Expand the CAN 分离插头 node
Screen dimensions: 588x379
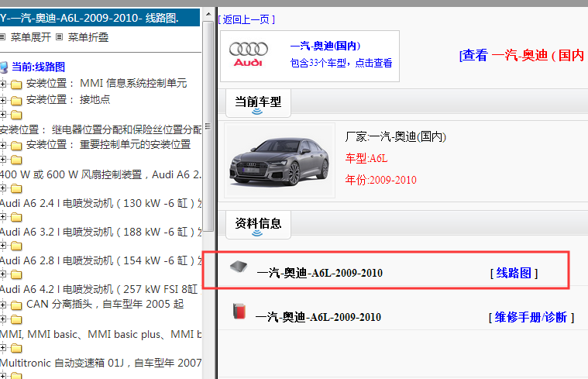click(2, 305)
